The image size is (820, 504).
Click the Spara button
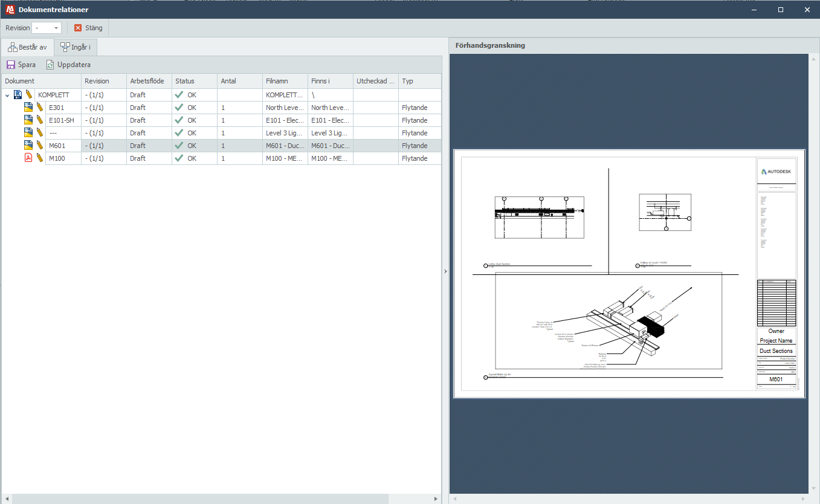21,65
